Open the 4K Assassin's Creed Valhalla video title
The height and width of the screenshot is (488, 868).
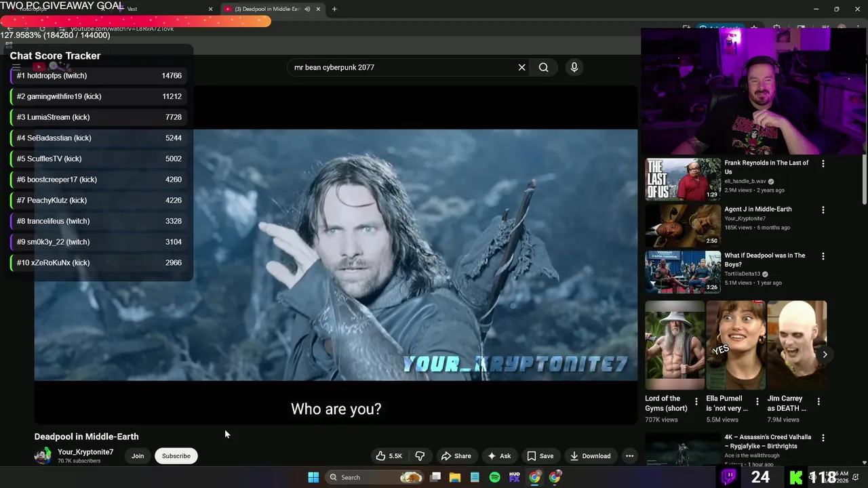click(x=768, y=442)
